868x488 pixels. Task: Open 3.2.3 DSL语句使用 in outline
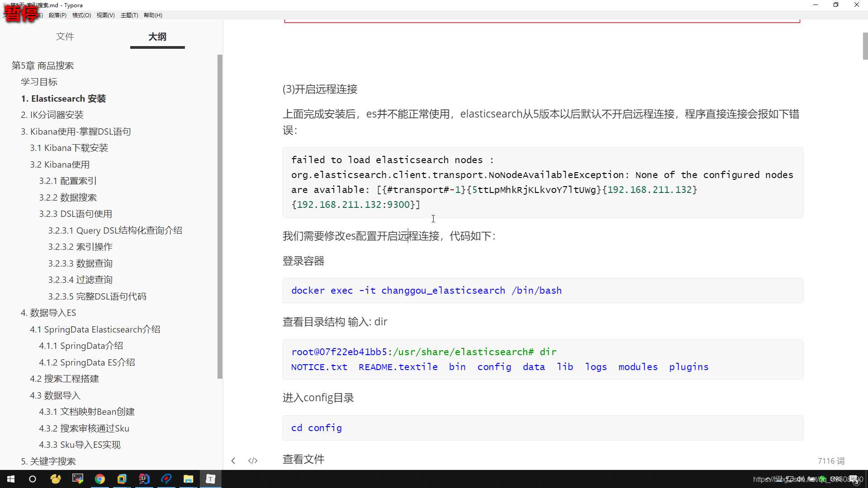75,214
